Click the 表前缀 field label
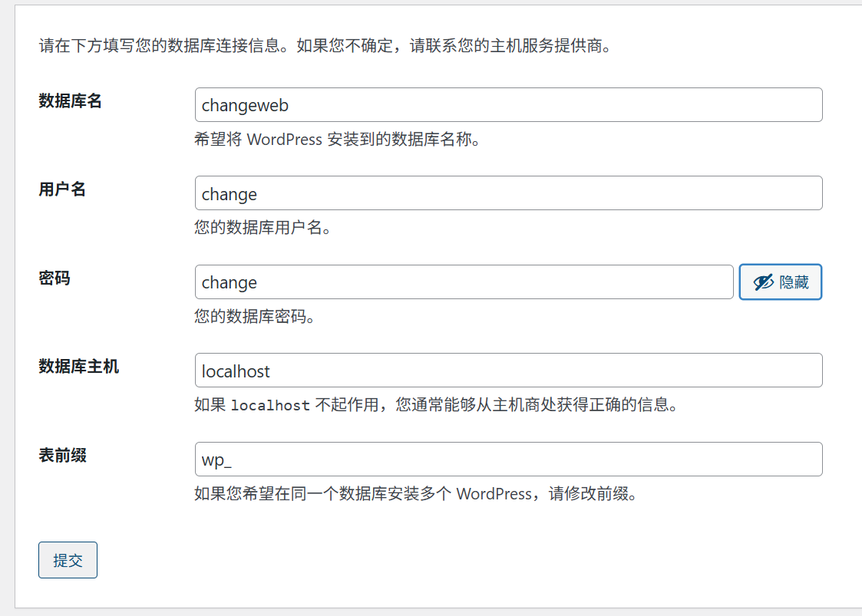This screenshot has width=862, height=616. point(63,455)
